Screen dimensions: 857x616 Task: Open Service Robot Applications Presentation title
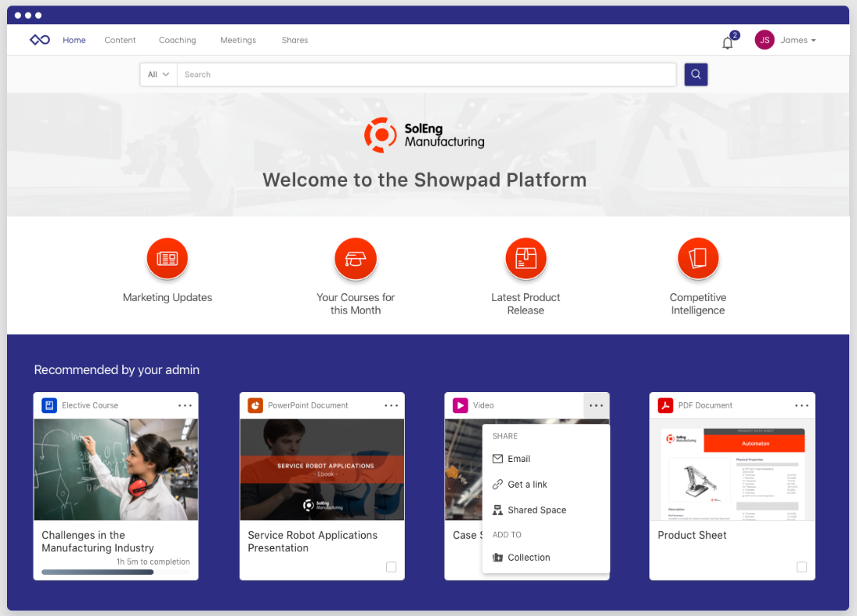[313, 542]
